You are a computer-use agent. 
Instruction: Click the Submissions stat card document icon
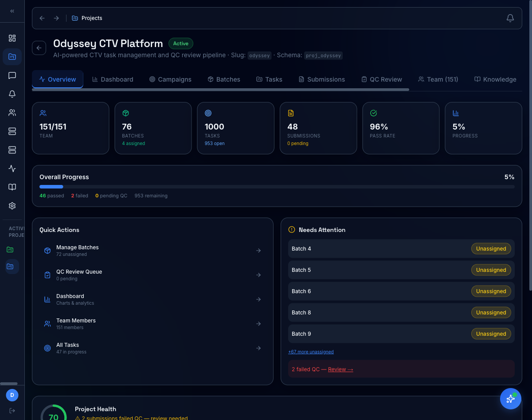(291, 113)
